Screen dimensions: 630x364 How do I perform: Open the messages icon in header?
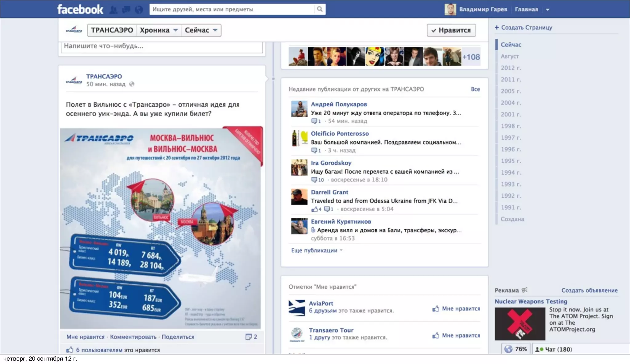[x=126, y=10]
